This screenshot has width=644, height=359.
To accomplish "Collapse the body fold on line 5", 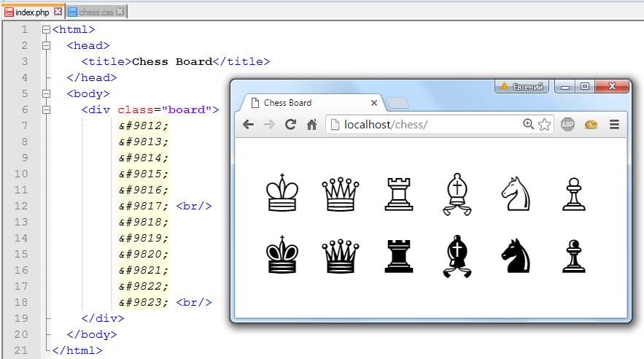I will [47, 93].
